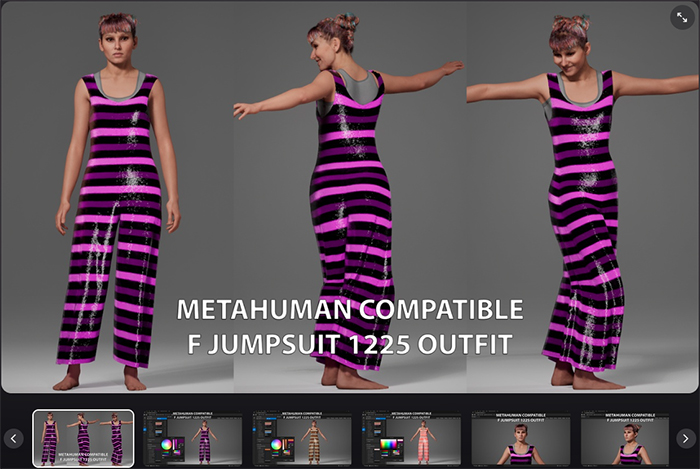This screenshot has width=700, height=469.
Task: Click the smiling model on the right
Action: click(x=578, y=200)
